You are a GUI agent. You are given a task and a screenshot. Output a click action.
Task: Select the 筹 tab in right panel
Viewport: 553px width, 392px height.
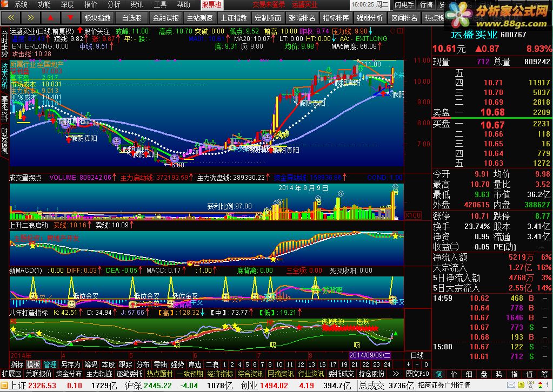click(x=545, y=374)
